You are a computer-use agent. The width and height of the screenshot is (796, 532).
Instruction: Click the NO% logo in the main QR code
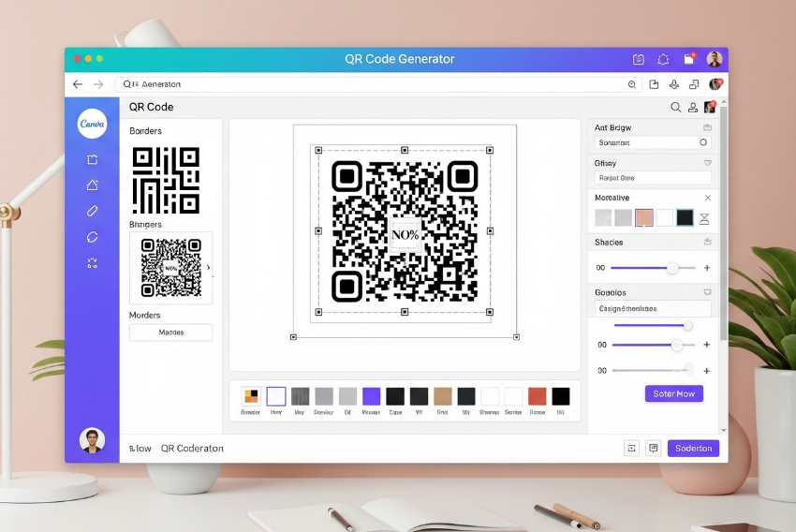pyautogui.click(x=405, y=234)
